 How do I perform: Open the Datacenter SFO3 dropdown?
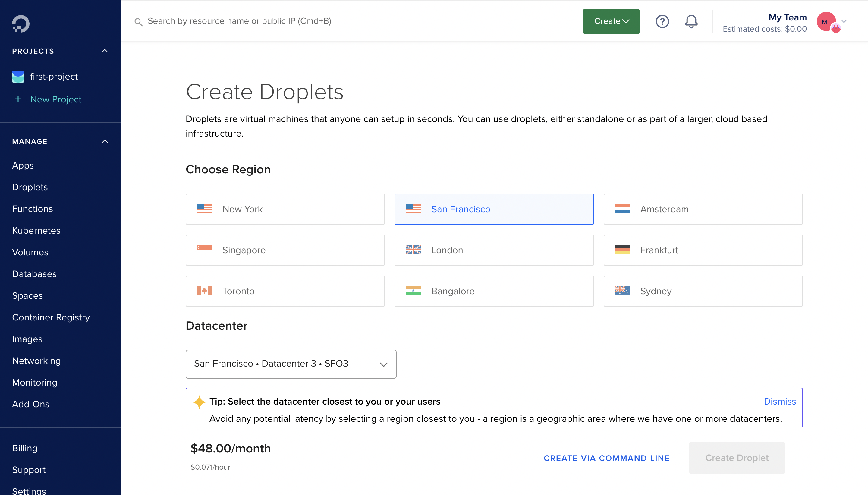click(x=291, y=364)
